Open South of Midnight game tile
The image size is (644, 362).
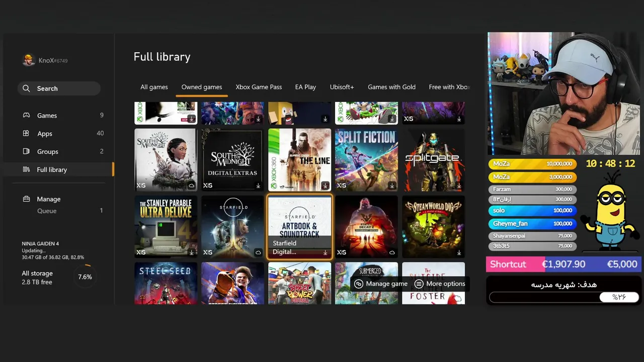166,159
